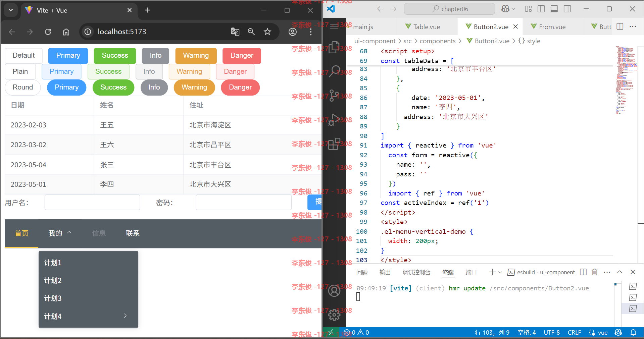
Task: Bookmark this page with star icon
Action: (267, 32)
